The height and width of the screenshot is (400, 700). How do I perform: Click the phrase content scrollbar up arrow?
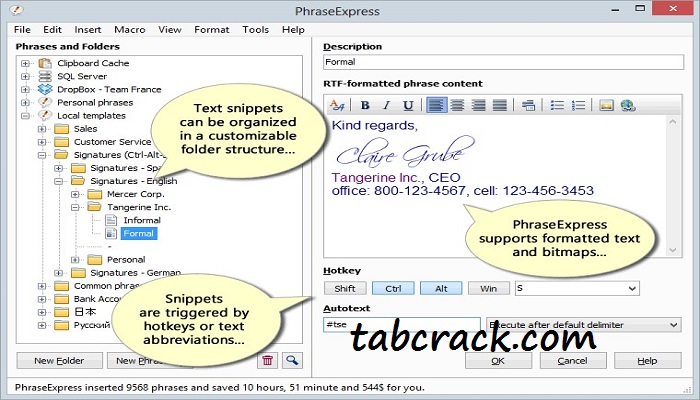click(x=673, y=121)
